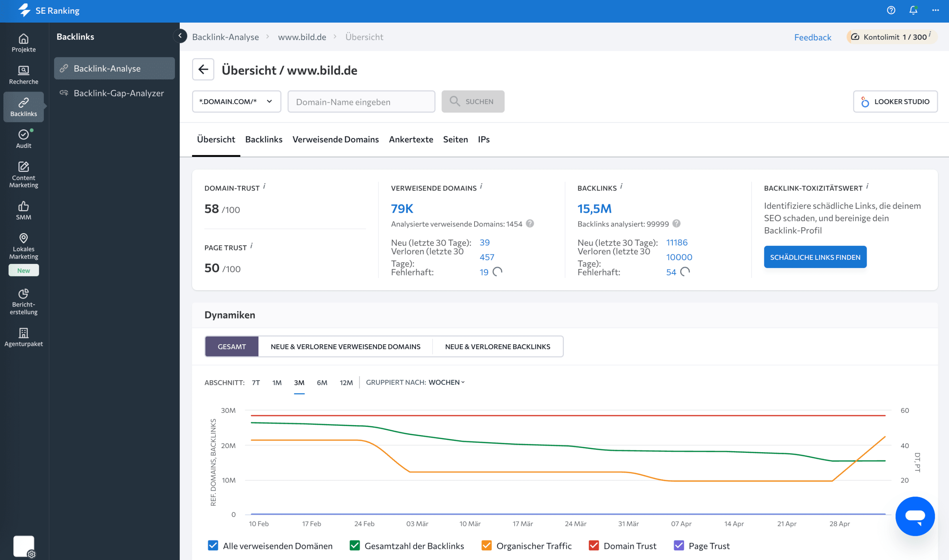Image resolution: width=949 pixels, height=560 pixels.
Task: Click Backlinks metric info icon
Action: [x=621, y=186]
